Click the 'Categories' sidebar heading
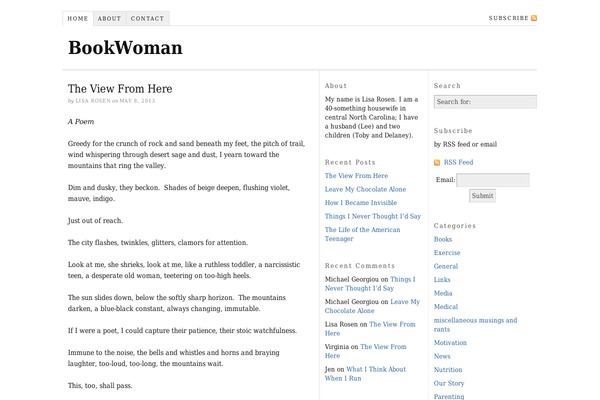This screenshot has width=600, height=400. click(455, 226)
